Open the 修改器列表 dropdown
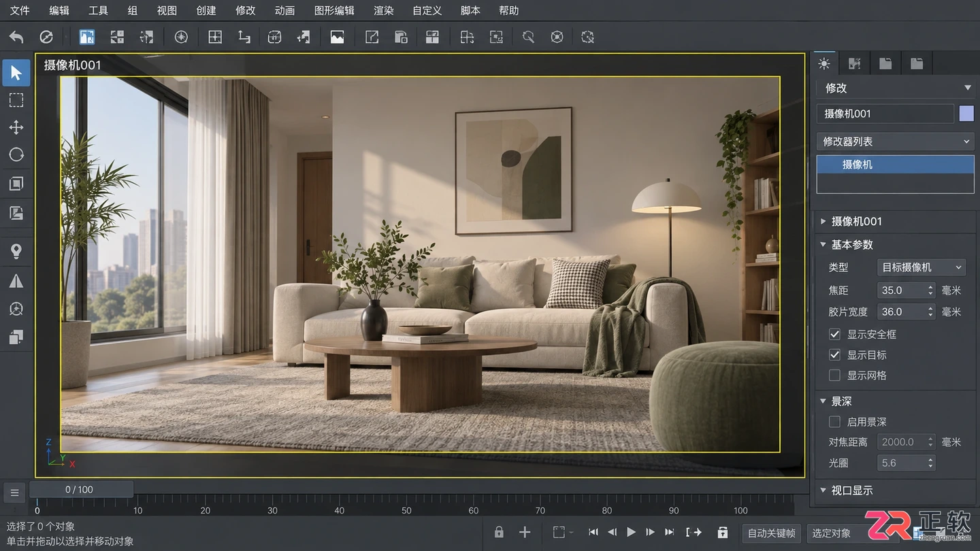The width and height of the screenshot is (980, 551). [x=895, y=141]
